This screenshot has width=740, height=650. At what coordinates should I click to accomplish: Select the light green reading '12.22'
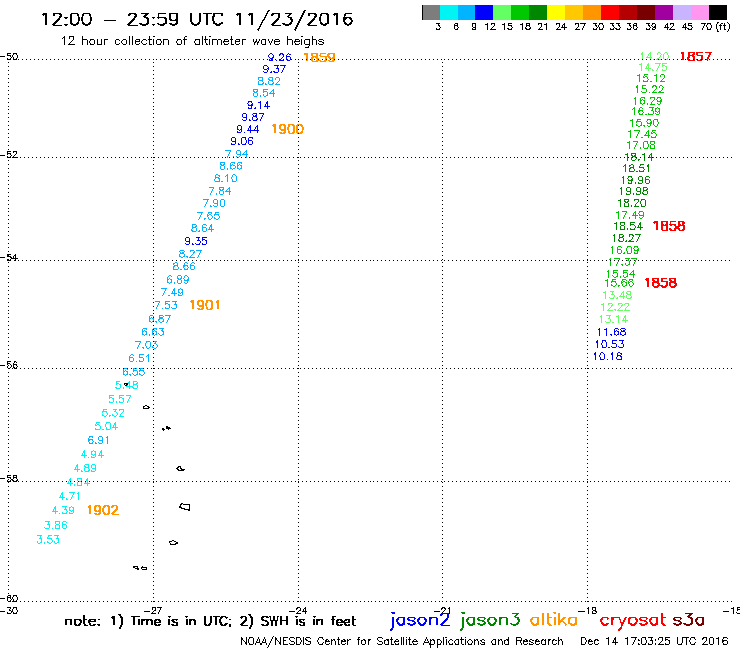click(615, 307)
